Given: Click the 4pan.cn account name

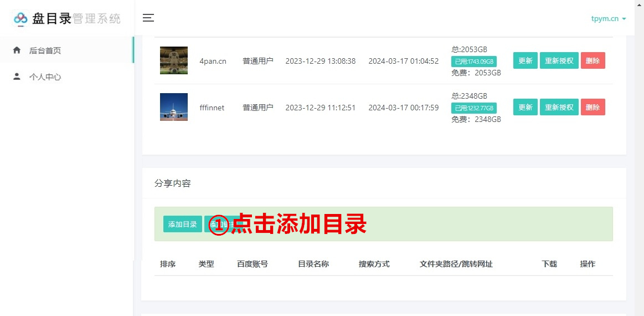Looking at the screenshot, I should (213, 61).
